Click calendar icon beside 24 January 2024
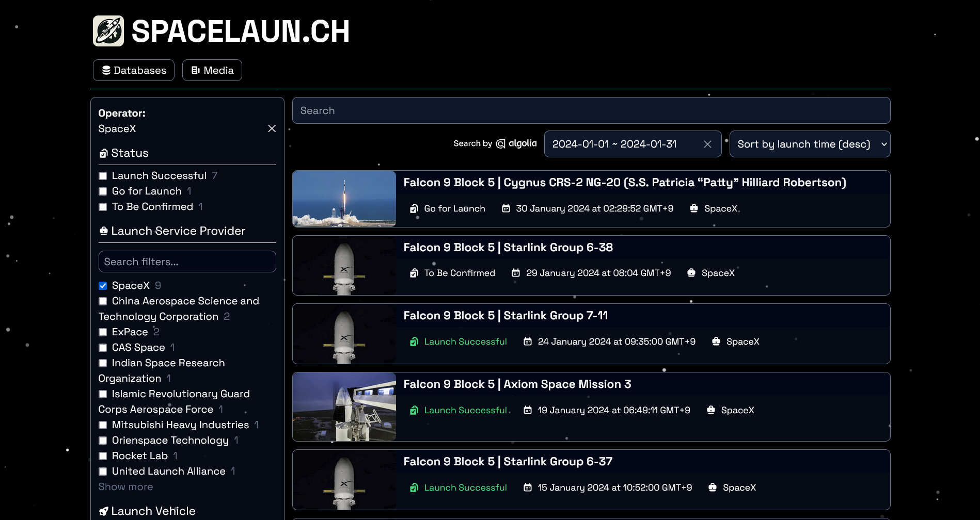 528,342
